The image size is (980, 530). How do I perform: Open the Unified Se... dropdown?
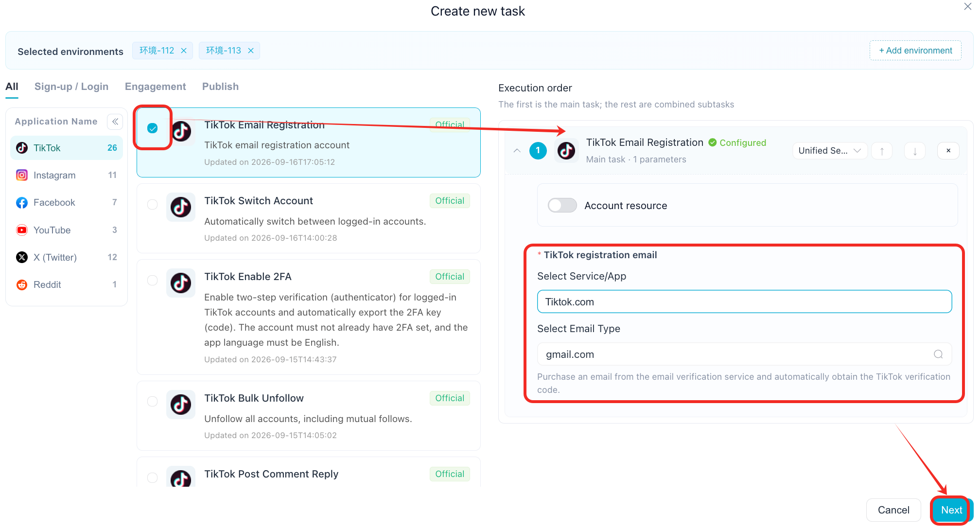point(830,151)
